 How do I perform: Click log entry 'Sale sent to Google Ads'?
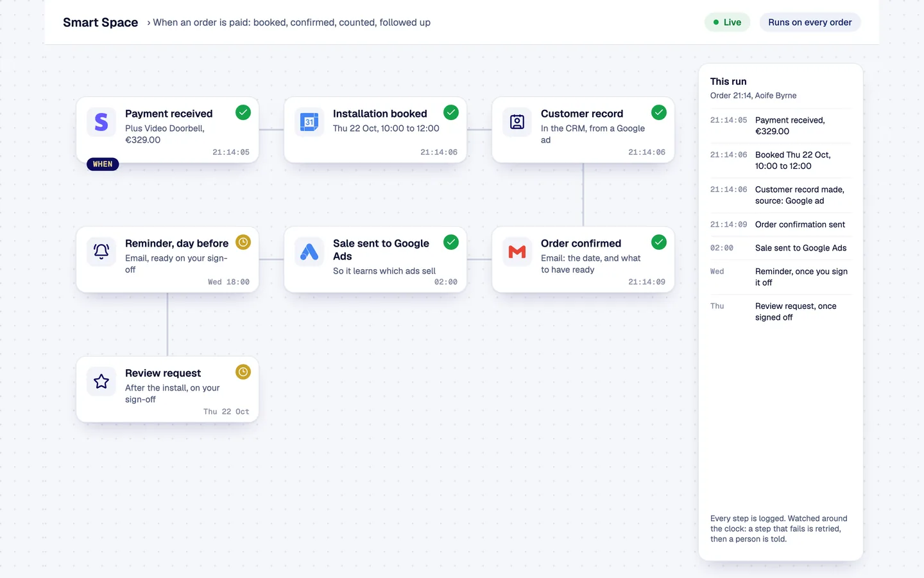click(x=781, y=248)
